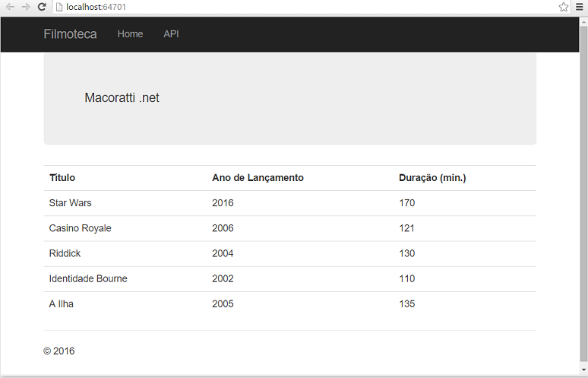Select the Star Wars row title
Screen dimensions: 588x378
(70, 203)
